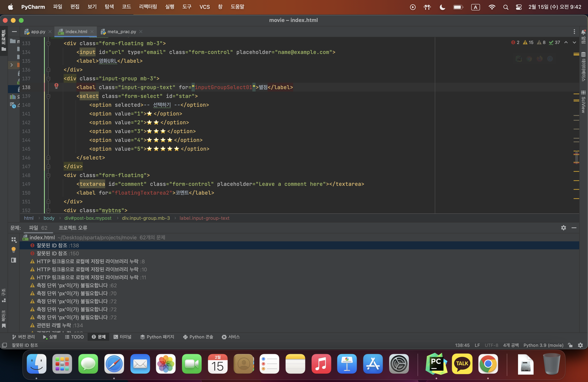Select the 관련된 라벨 누락 :134 problem
588x382 pixels.
(x=299, y=325)
